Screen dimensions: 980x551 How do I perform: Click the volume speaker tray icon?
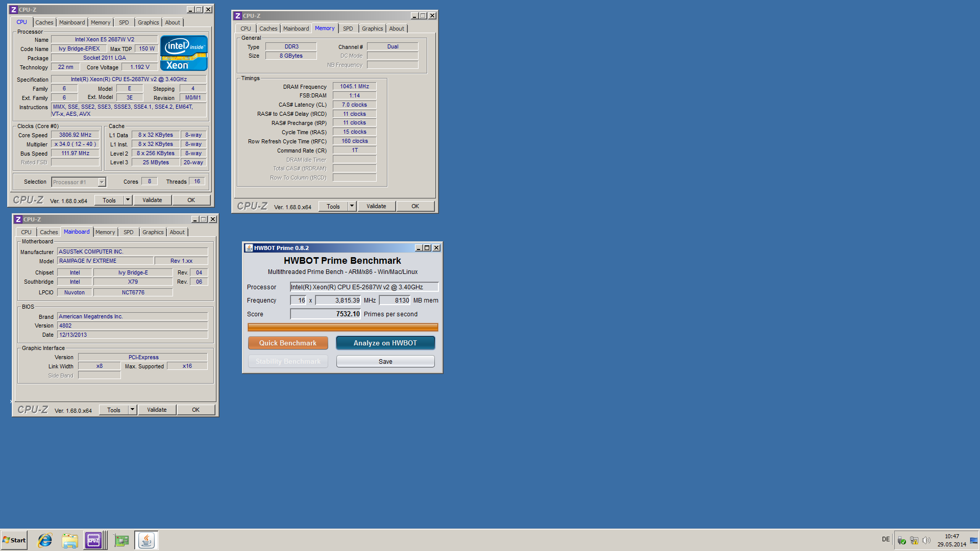(926, 540)
